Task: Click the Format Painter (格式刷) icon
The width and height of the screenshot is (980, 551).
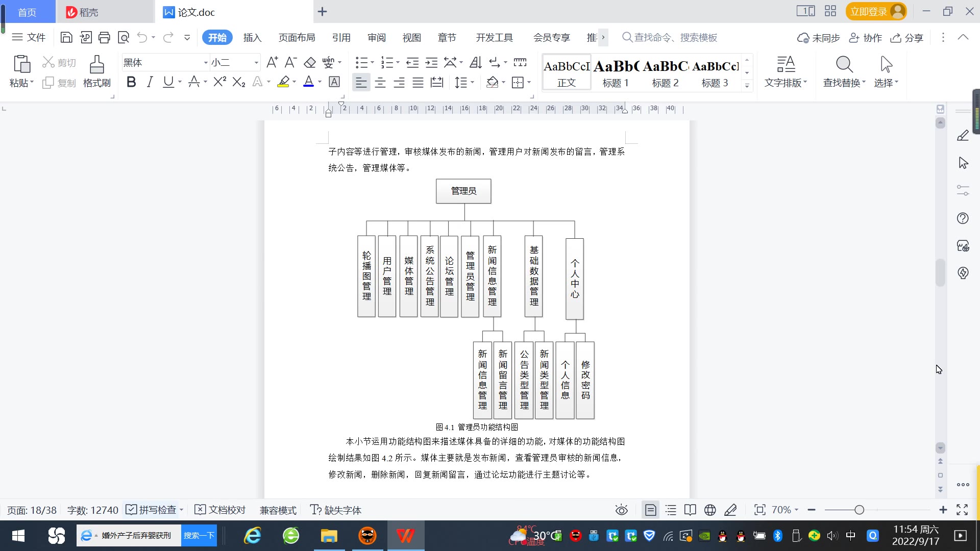Action: coord(96,71)
